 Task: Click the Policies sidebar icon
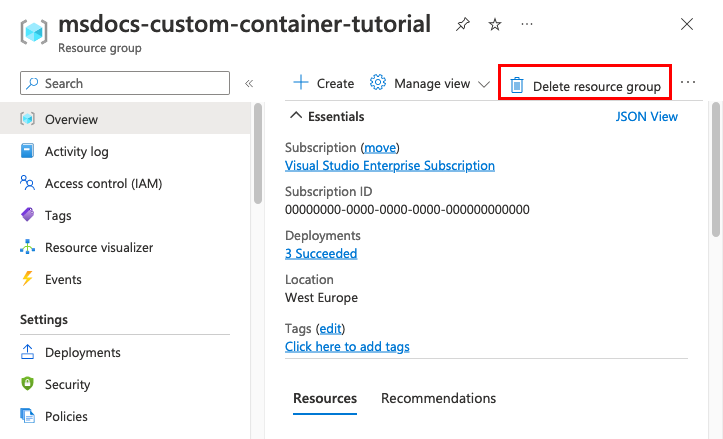point(28,417)
